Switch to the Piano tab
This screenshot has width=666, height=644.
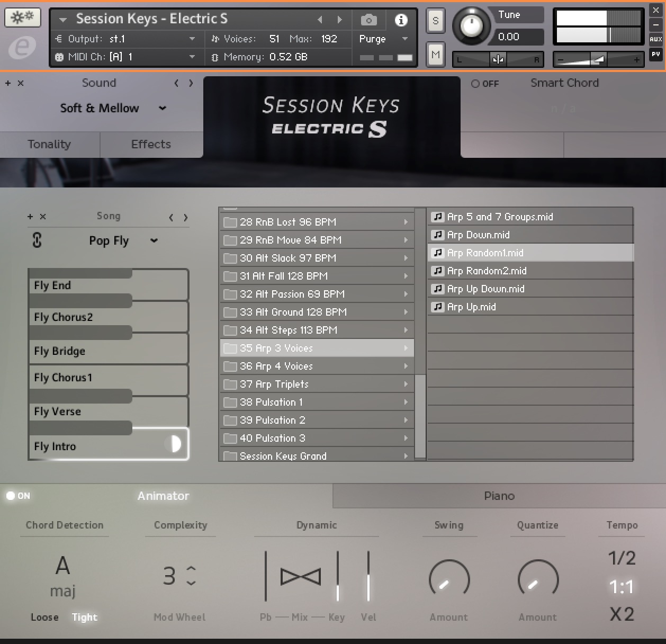498,496
